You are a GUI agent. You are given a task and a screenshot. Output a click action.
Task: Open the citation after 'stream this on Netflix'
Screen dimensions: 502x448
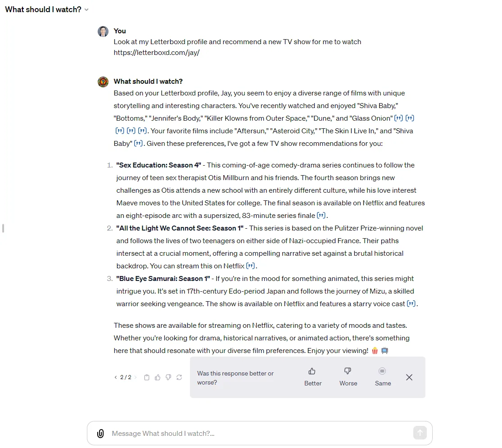250,266
